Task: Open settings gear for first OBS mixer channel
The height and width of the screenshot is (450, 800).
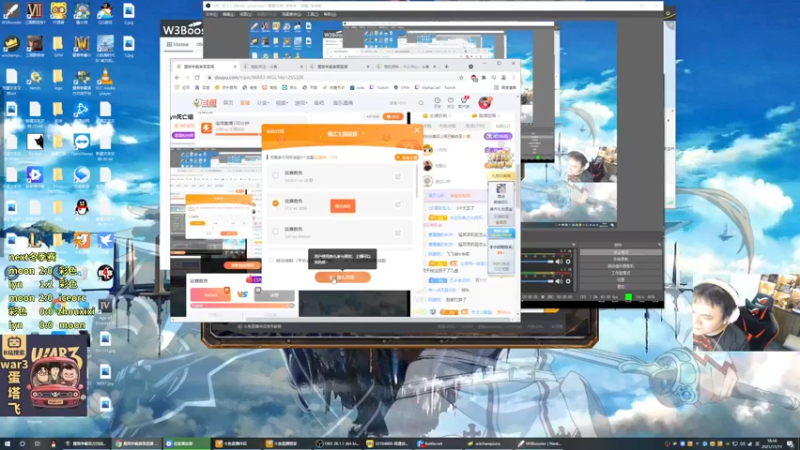Action: click(568, 262)
